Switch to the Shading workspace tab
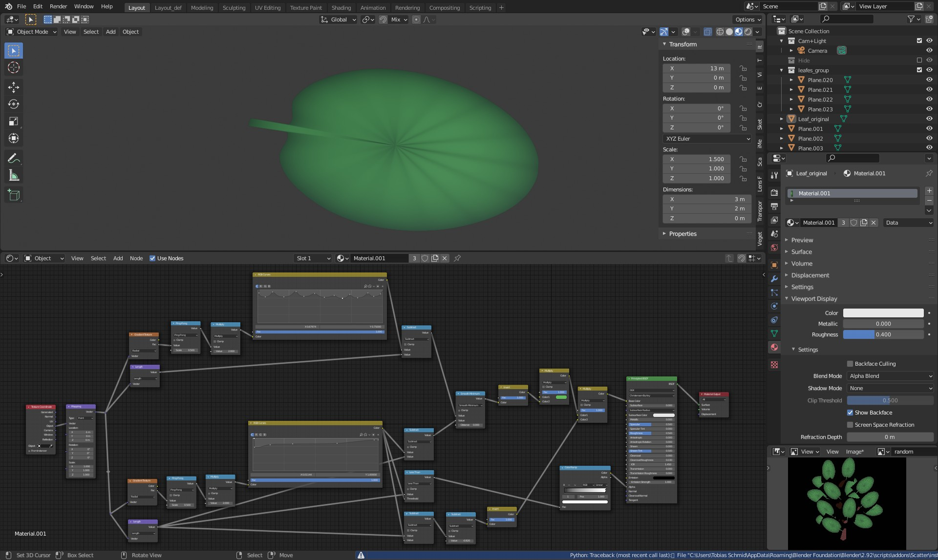938x560 pixels. click(x=341, y=8)
